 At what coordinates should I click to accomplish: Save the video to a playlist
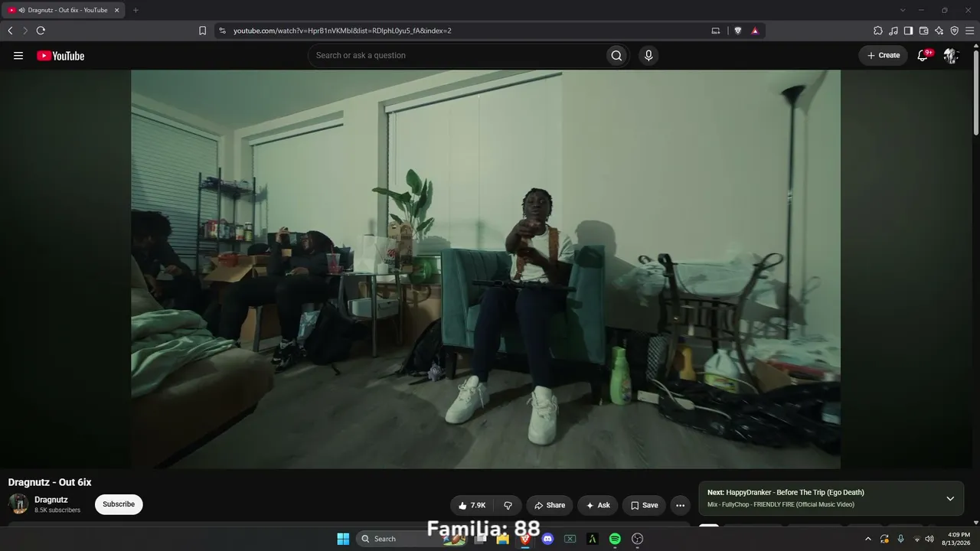pyautogui.click(x=644, y=505)
